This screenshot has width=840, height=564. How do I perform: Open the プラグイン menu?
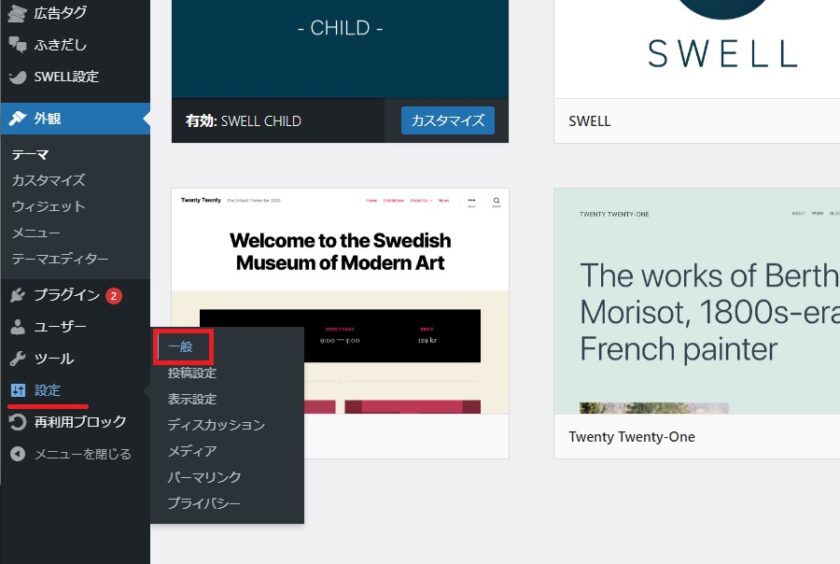click(x=75, y=295)
